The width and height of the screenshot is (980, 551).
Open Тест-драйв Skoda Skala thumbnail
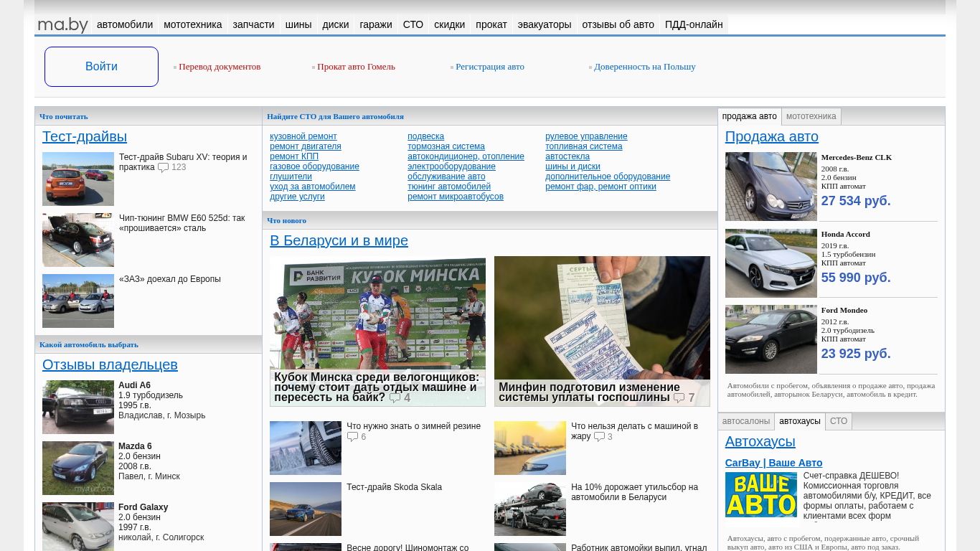306,509
